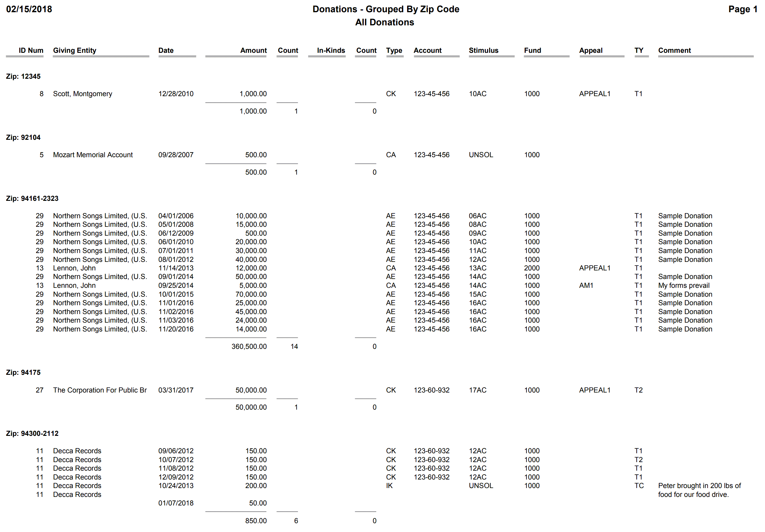765x532 pixels.
Task: Click the 13AC stimulus code
Action: [478, 268]
